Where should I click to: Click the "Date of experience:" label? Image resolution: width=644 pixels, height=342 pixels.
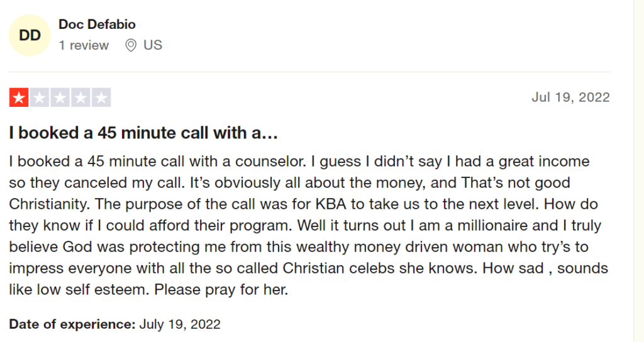point(72,324)
